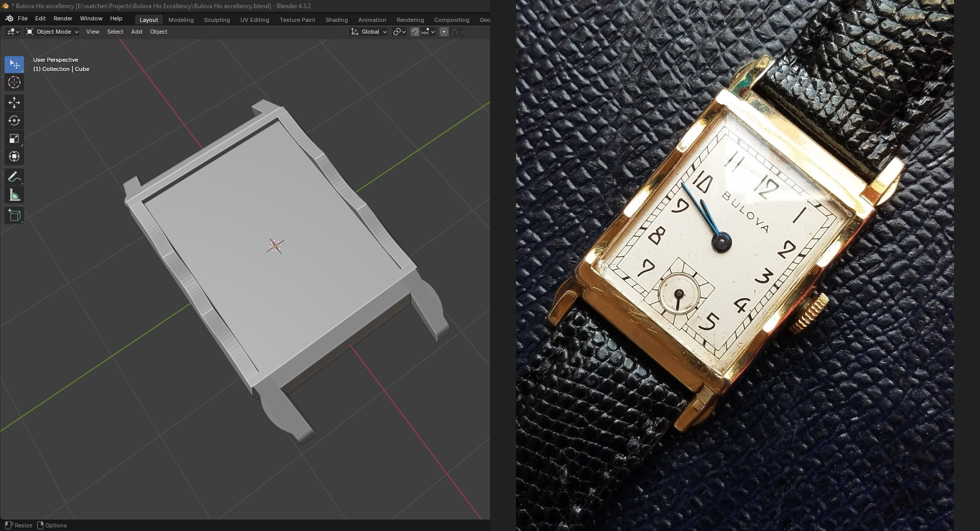Select the Select Box tool

coord(14,64)
